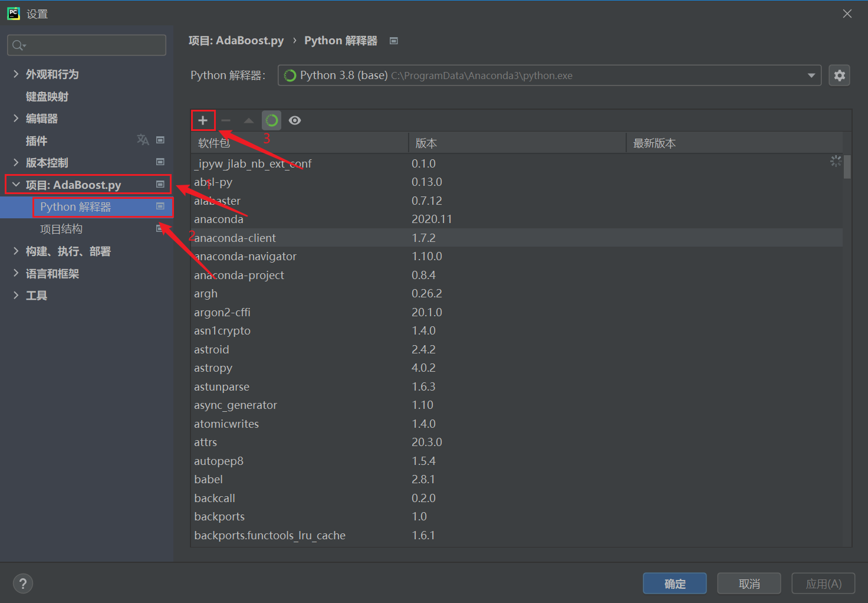
Task: Close the 设置 dialog window
Action: [847, 14]
